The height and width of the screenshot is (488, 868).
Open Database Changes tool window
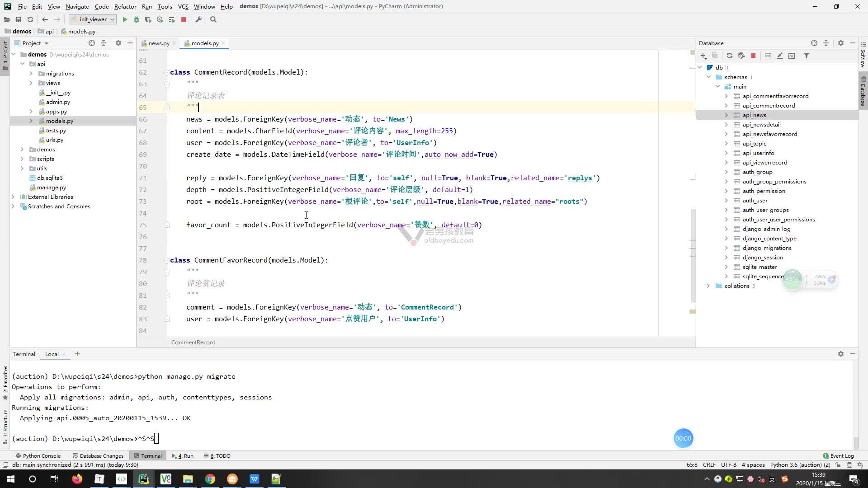[98, 455]
